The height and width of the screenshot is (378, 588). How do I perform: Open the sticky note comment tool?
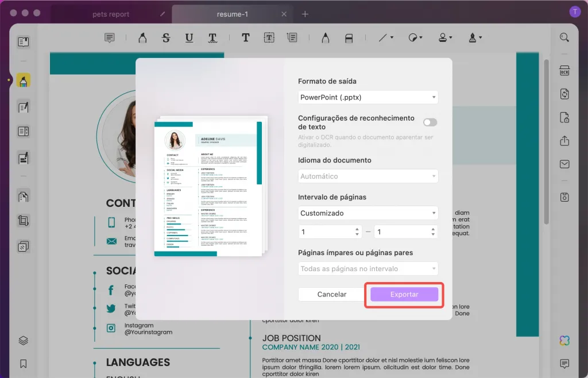[x=109, y=37]
